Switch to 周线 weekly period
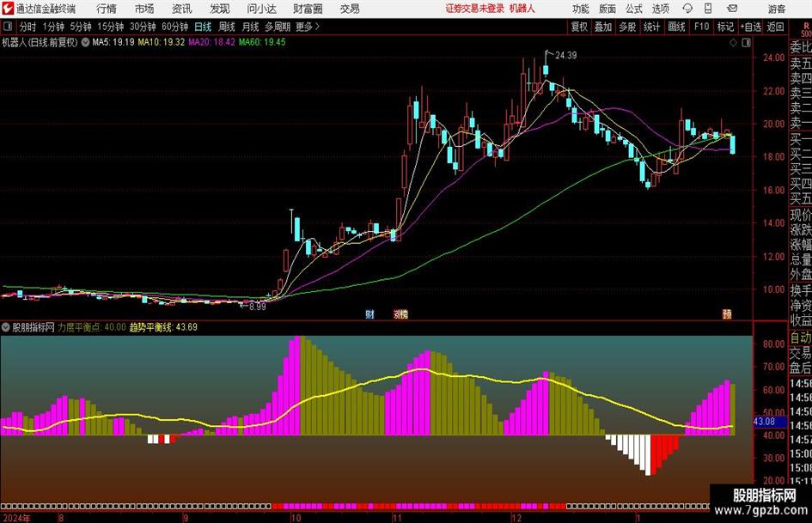This screenshot has height=523, width=812. (x=226, y=27)
